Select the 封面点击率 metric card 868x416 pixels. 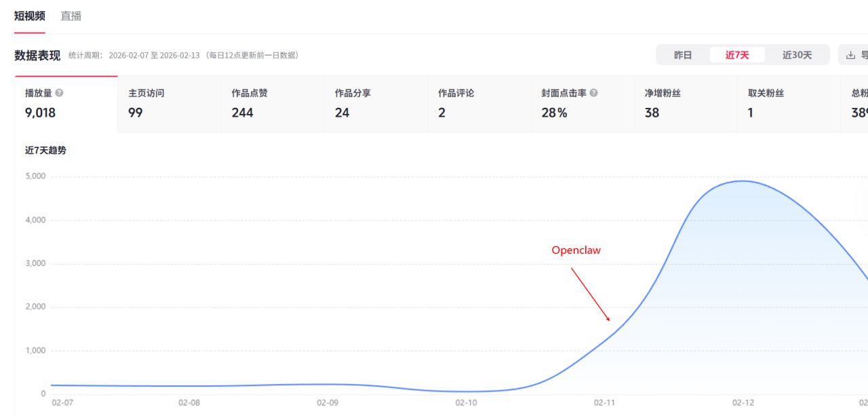point(582,104)
